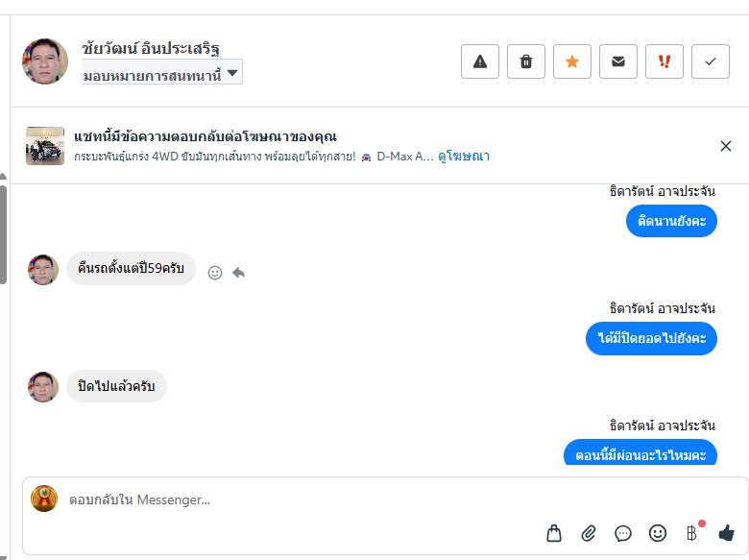This screenshot has width=749, height=560.
Task: Click the "ดูโฆษณา" link
Action: tap(464, 156)
